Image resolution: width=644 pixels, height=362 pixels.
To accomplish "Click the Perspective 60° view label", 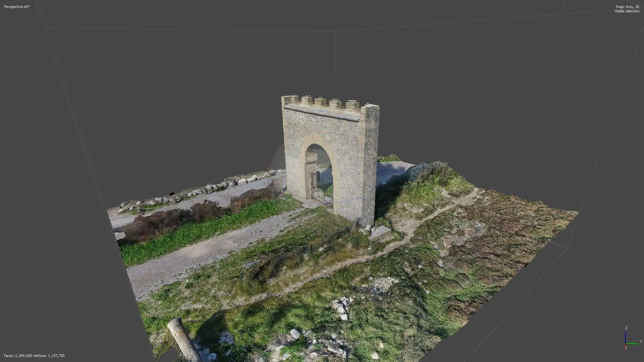I will coord(17,7).
